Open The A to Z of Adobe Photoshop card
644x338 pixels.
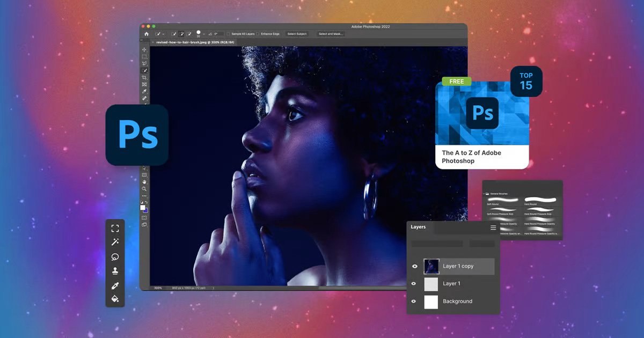(482, 124)
